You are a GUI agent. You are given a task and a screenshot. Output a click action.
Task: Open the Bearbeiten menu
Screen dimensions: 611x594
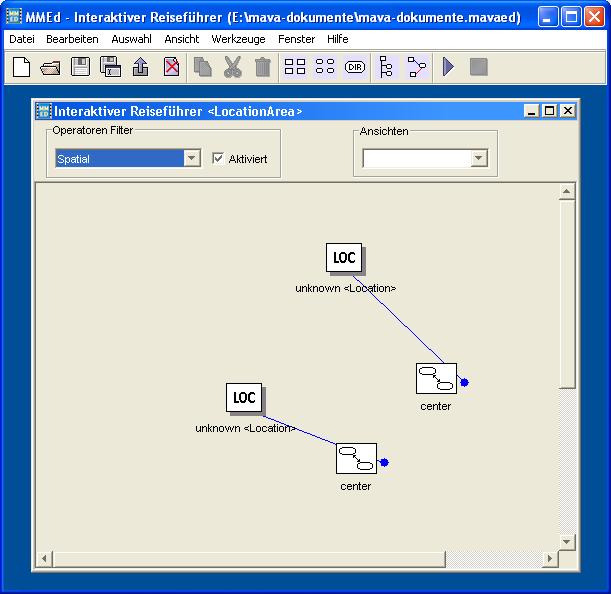72,39
